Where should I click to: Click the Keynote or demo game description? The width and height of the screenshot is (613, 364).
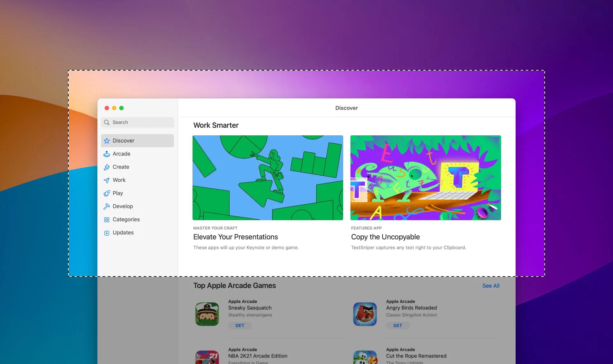click(246, 247)
